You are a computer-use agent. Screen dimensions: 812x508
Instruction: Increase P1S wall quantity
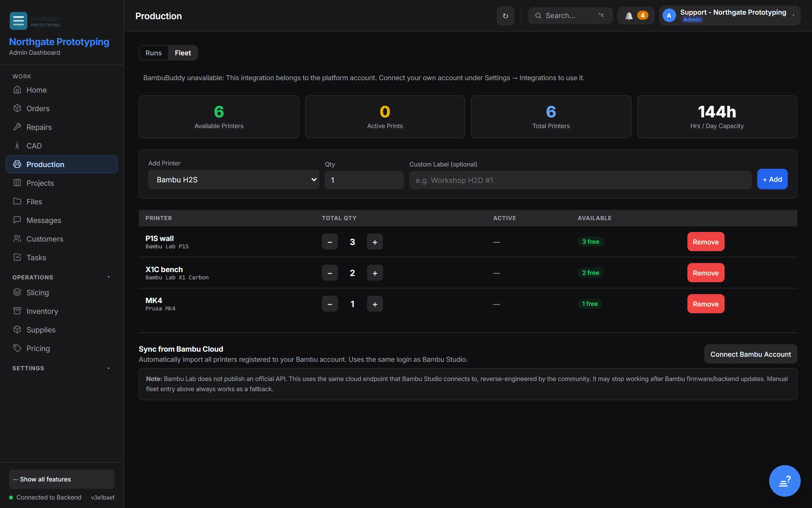375,242
